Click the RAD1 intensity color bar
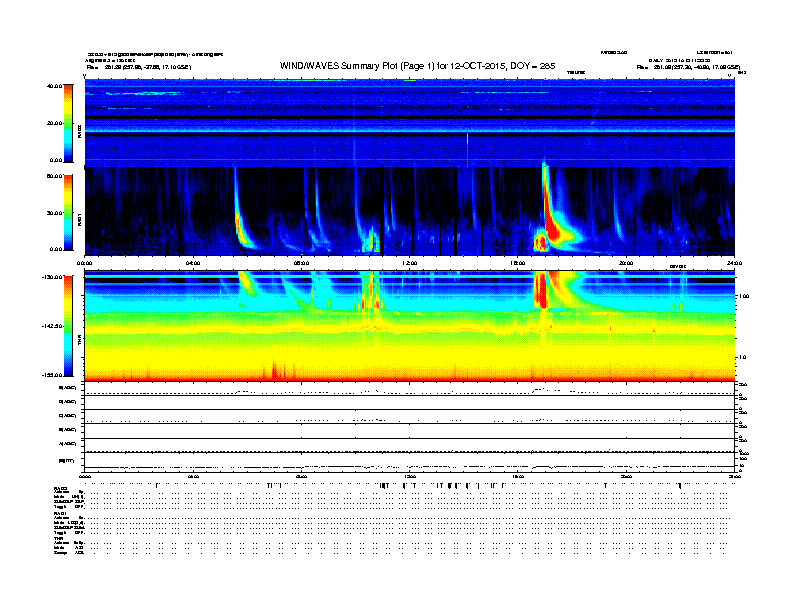This screenshot has width=792, height=612. point(68,213)
